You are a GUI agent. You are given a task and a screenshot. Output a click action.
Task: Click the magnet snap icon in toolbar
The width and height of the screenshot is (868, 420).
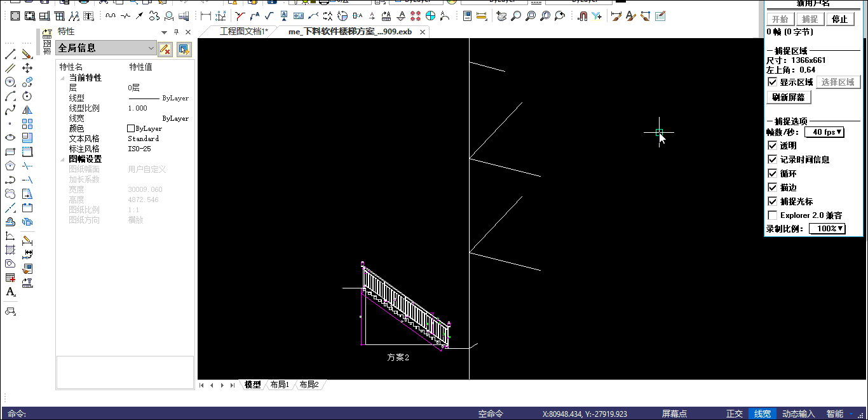582,17
